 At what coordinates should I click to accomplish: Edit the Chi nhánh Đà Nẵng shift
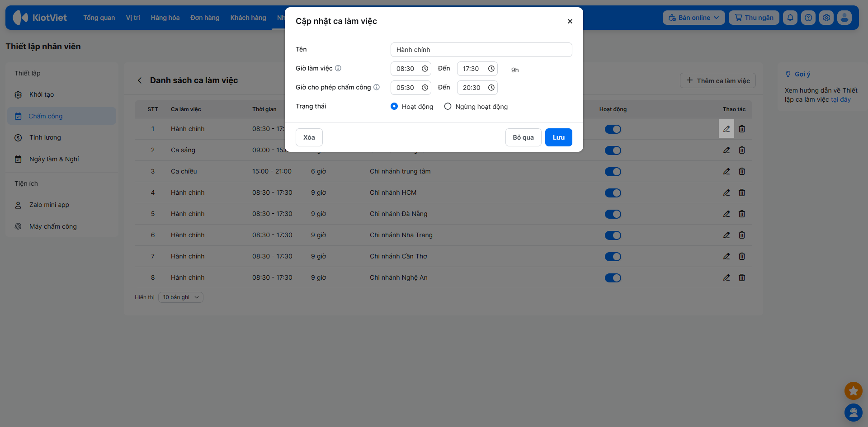(726, 214)
